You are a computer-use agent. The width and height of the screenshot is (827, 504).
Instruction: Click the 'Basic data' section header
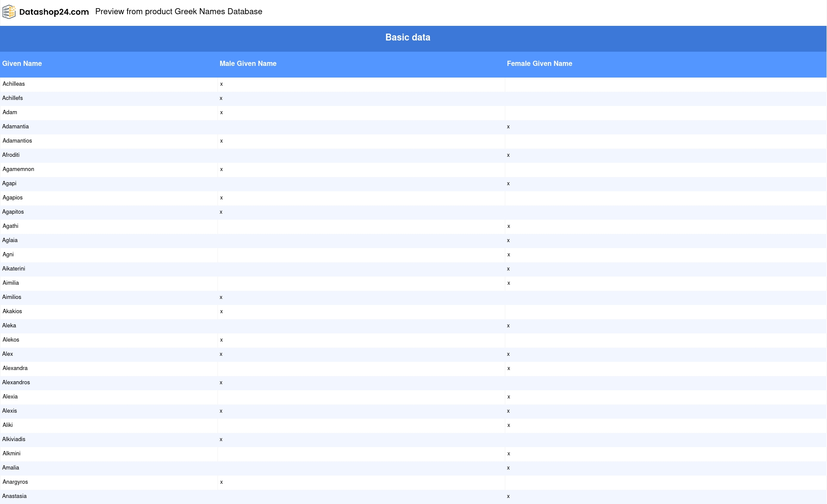point(408,37)
